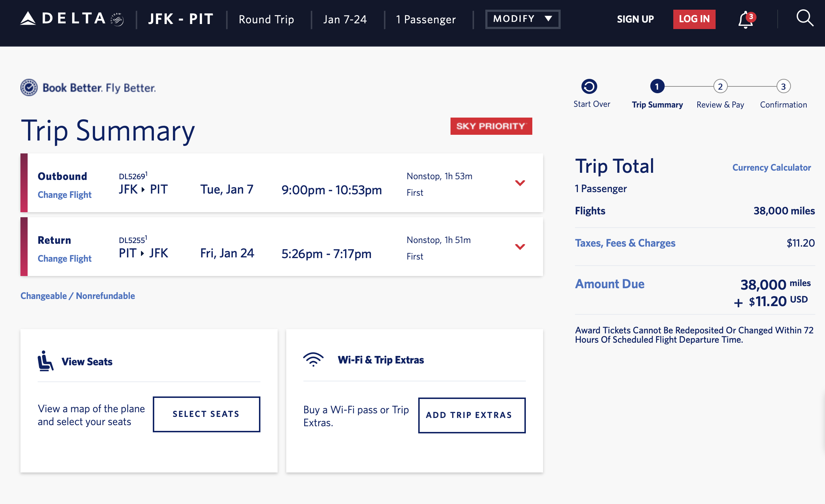Expand the Return flight details chevron
This screenshot has width=825, height=504.
(x=520, y=247)
